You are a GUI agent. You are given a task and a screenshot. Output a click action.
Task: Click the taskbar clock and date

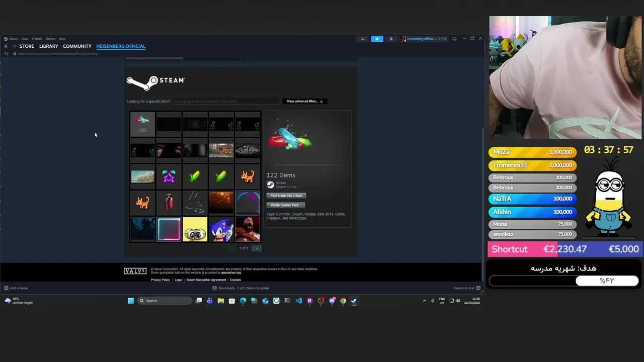click(x=472, y=301)
